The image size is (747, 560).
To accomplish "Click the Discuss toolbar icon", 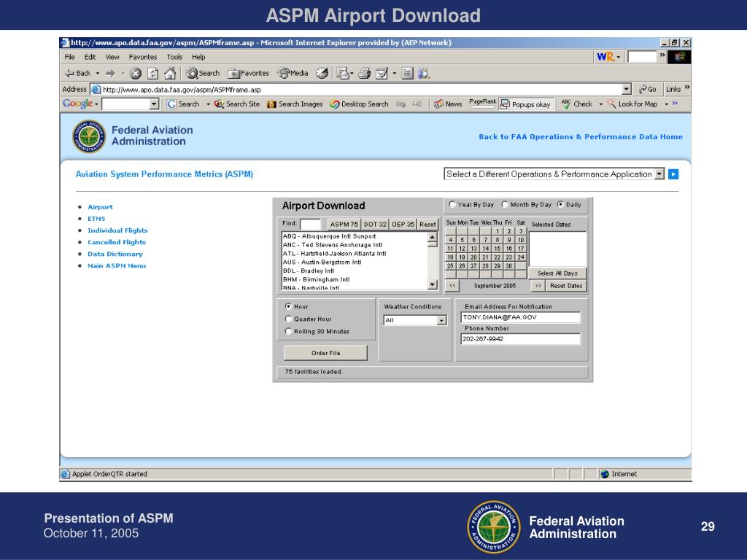I will 407,74.
